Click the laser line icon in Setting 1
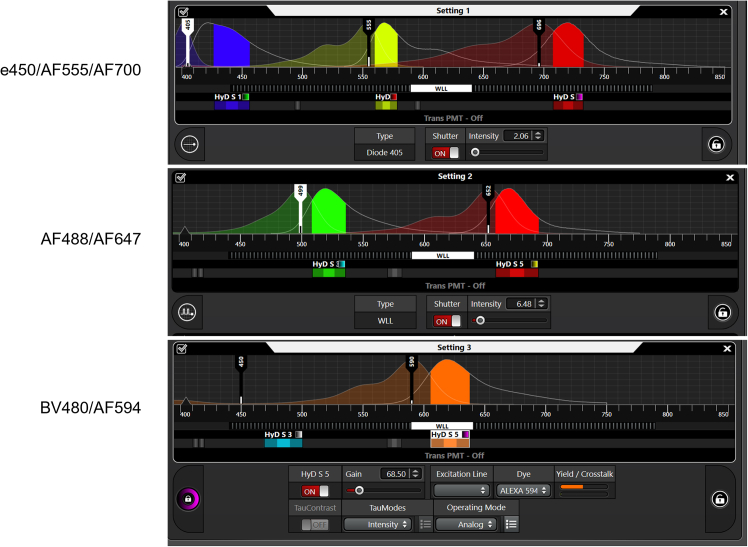 point(190,145)
